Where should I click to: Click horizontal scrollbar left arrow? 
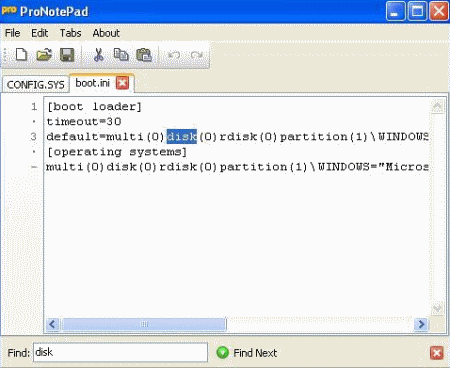52,324
